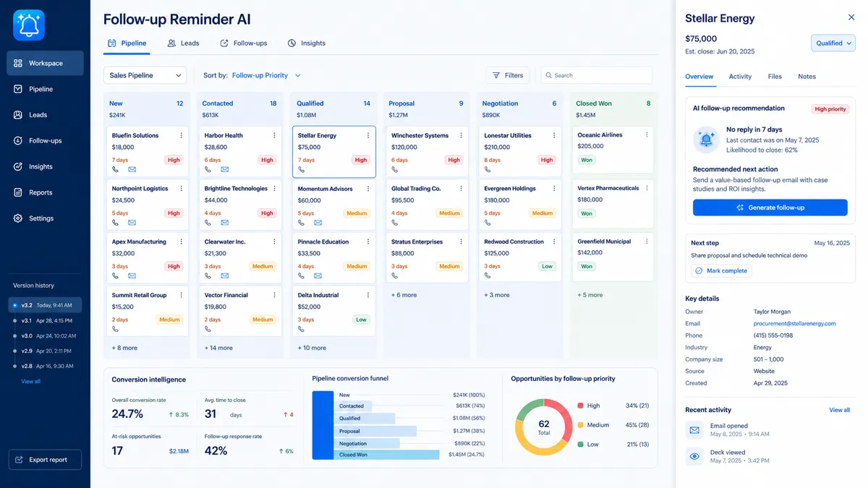Screen dimensions: 868x488
Task: Click the Deck viewed eye icon
Action: point(695,456)
